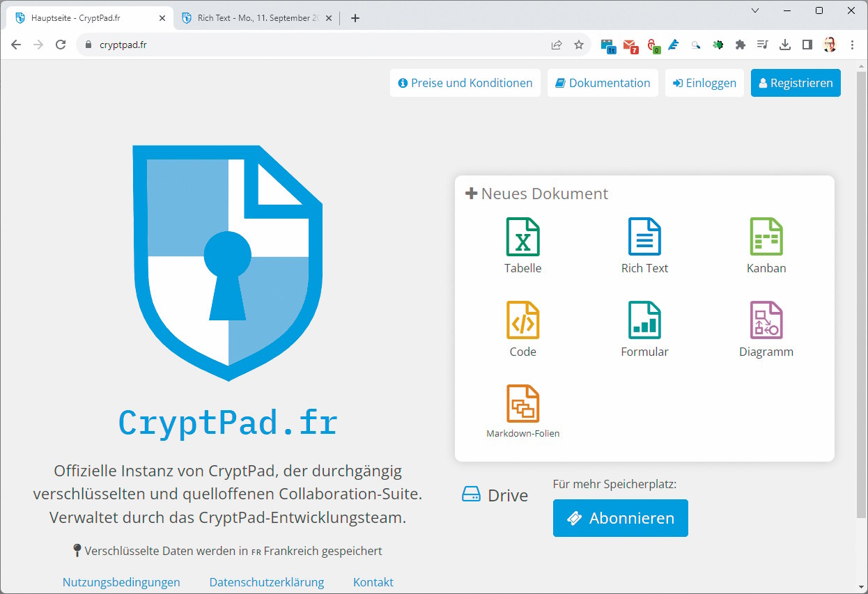Viewport: 868px width, 594px height.
Task: Open the browser Downloads icon
Action: 785,44
